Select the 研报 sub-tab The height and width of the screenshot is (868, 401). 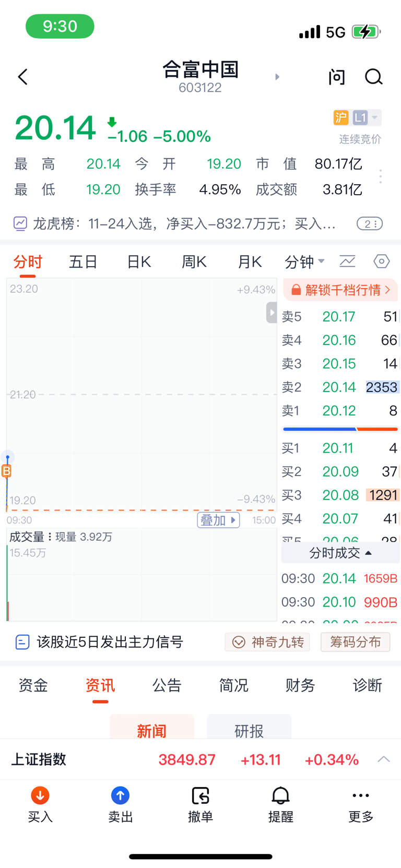249,727
